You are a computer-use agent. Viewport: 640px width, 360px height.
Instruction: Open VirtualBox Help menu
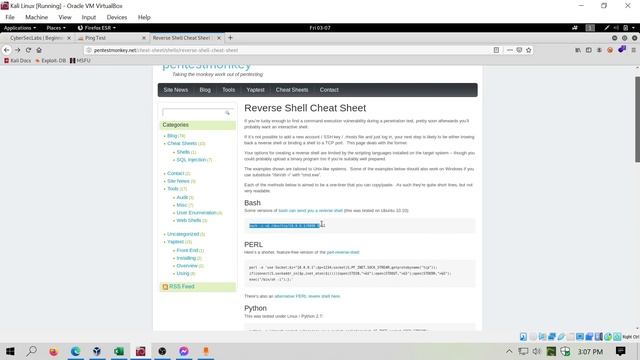click(144, 17)
